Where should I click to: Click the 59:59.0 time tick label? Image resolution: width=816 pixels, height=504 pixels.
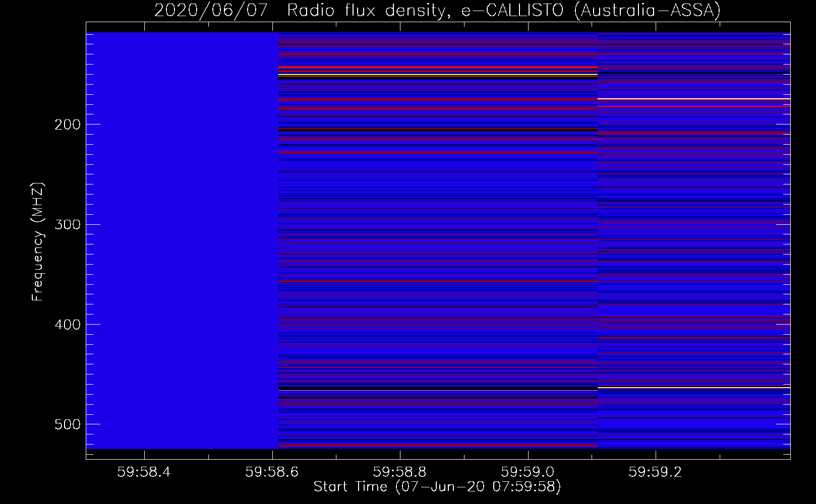pyautogui.click(x=528, y=472)
